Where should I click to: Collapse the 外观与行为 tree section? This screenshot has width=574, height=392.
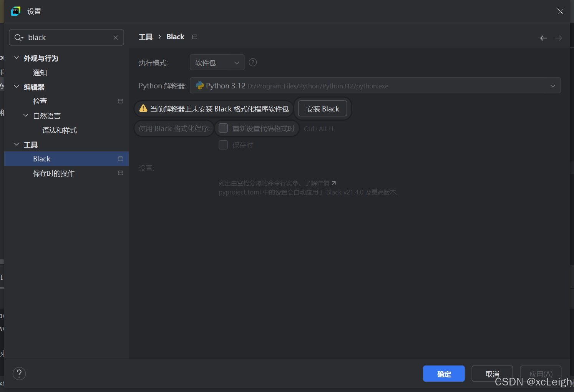(x=17, y=58)
